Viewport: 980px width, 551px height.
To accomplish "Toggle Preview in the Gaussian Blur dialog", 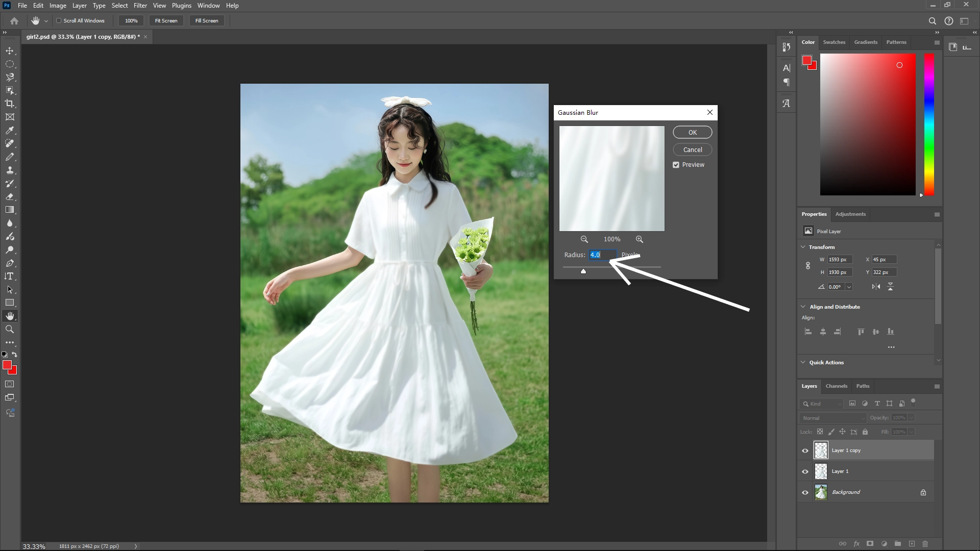I will (x=676, y=164).
